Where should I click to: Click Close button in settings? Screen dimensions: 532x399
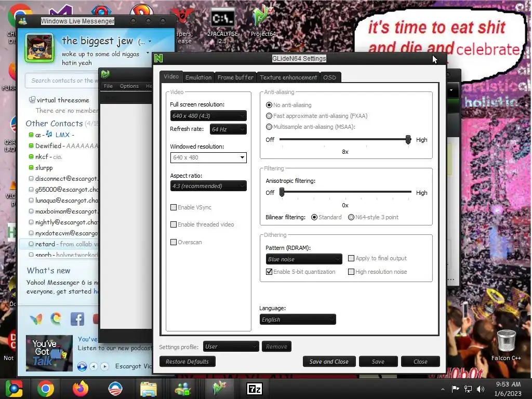coord(420,362)
